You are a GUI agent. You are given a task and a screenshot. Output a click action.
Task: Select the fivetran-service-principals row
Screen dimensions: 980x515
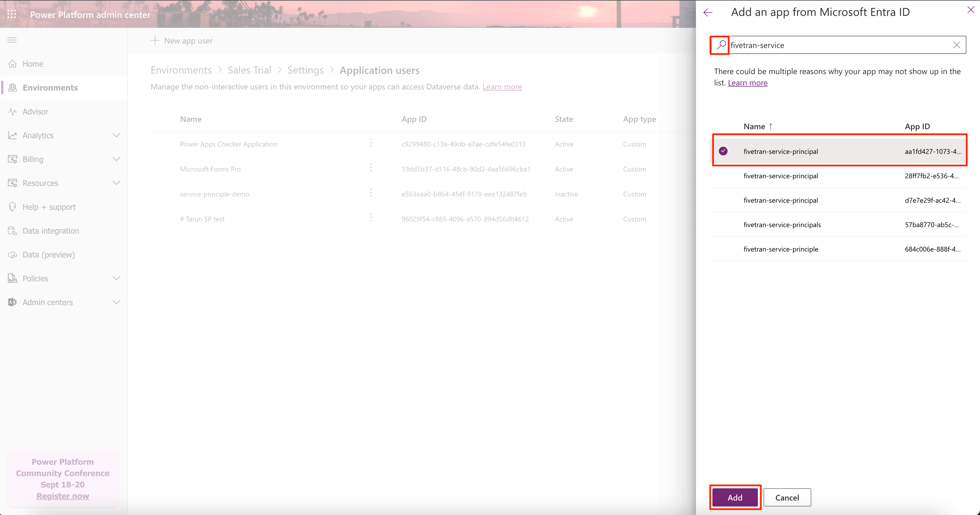[838, 224]
